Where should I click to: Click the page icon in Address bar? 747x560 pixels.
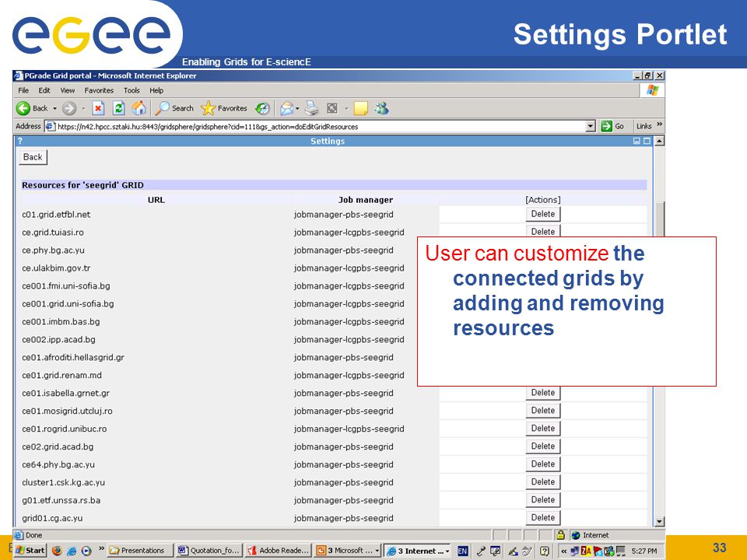pyautogui.click(x=51, y=126)
